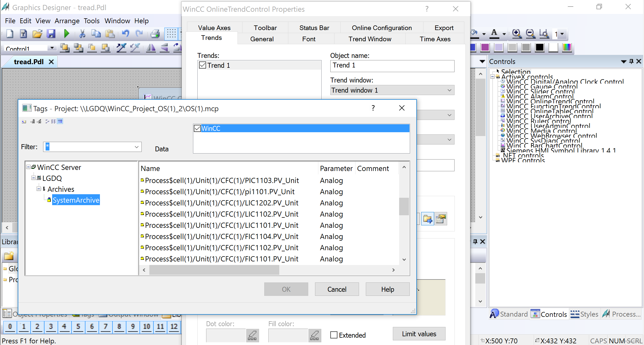The image size is (644, 345).
Task: Click the Bring to Front arrange icon
Action: (x=65, y=48)
